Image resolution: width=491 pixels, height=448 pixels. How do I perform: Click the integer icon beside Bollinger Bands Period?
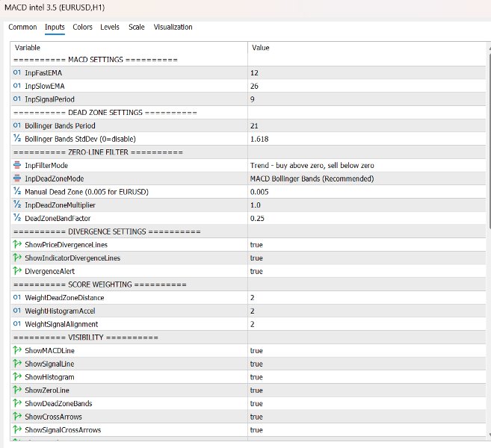[x=17, y=125]
